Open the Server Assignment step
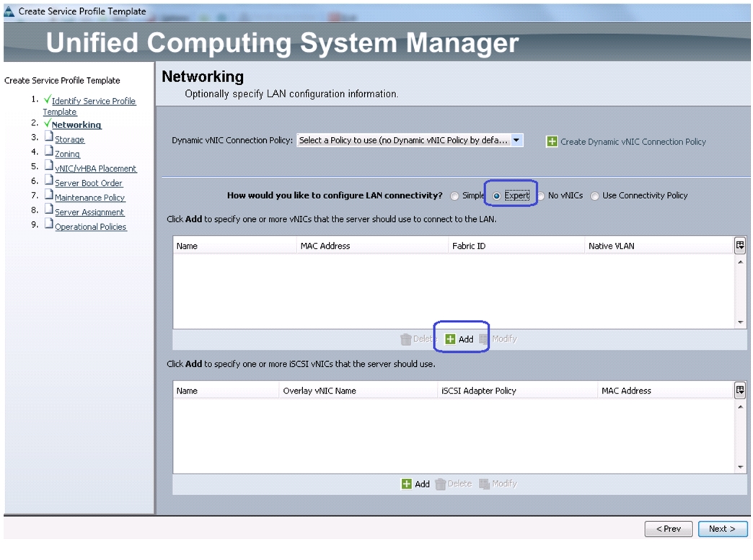Screen dimensions: 753x560 pos(89,212)
